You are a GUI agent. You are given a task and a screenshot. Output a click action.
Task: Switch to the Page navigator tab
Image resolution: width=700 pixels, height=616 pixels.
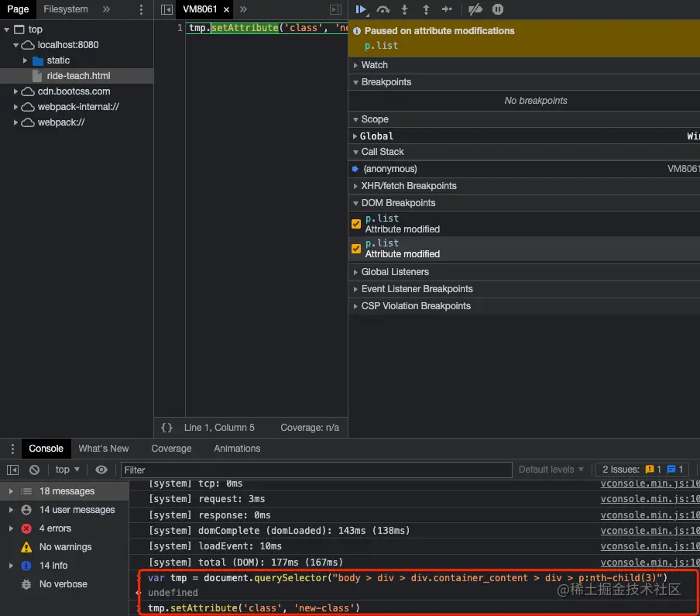18,9
